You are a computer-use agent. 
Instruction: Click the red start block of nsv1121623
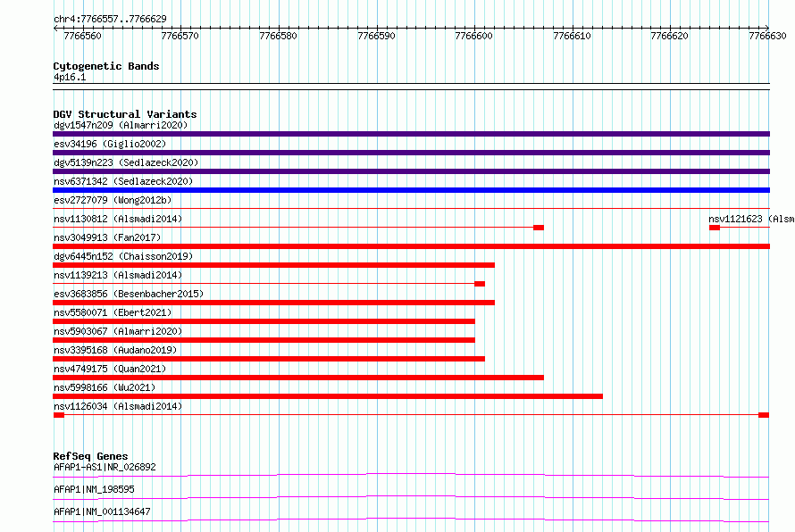715,228
